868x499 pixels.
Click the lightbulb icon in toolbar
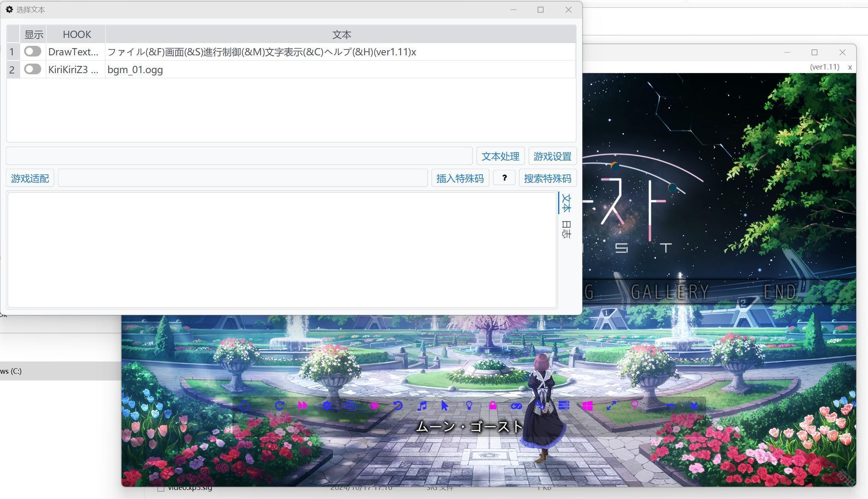click(x=469, y=406)
